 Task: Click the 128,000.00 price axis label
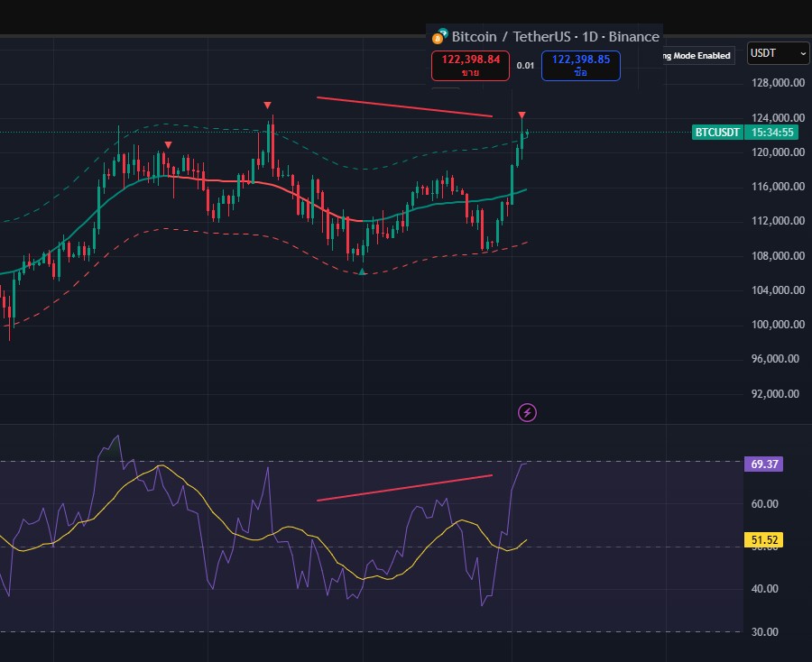(x=778, y=83)
